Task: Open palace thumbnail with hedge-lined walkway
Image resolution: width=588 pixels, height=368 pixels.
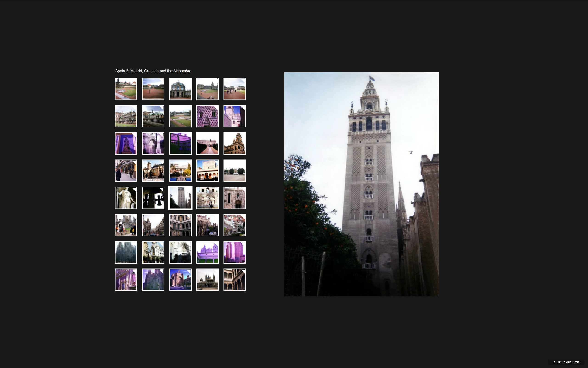Action: (x=207, y=143)
